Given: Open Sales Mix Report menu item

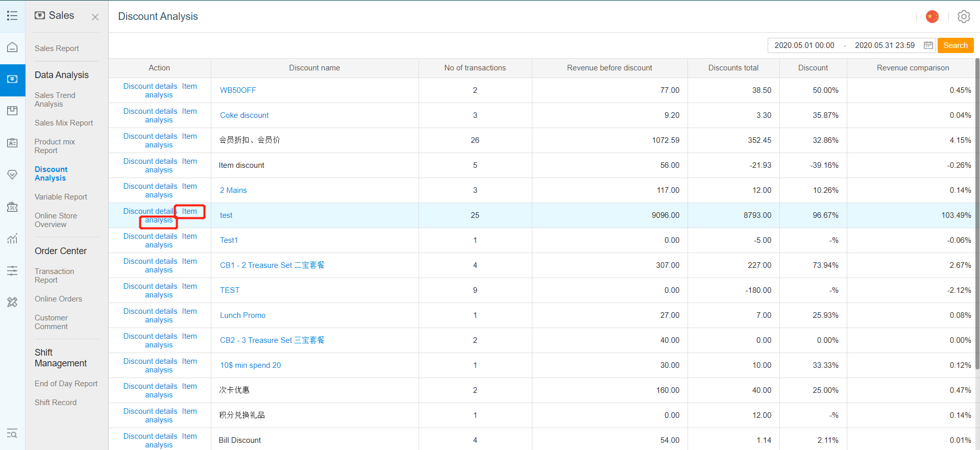Looking at the screenshot, I should point(64,123).
